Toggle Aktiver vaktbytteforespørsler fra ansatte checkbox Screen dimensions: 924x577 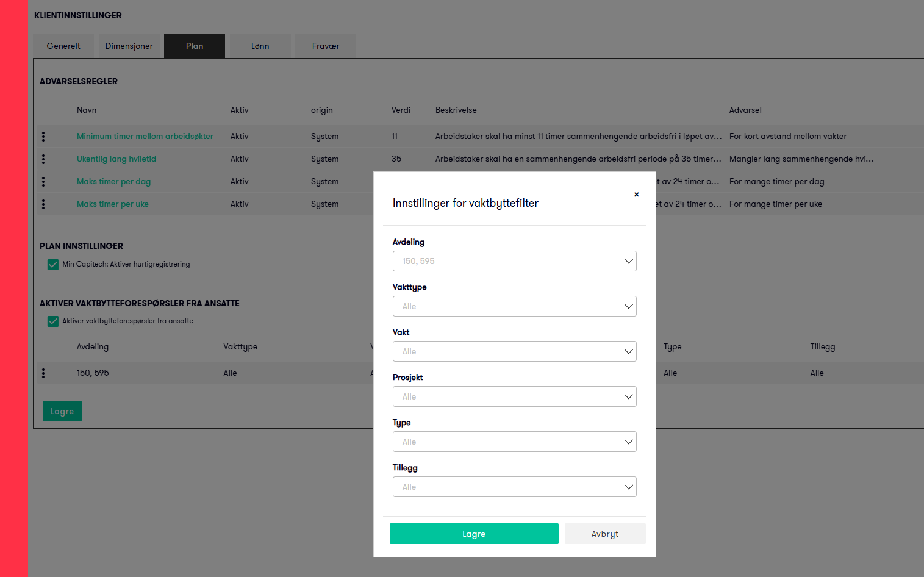tap(53, 321)
